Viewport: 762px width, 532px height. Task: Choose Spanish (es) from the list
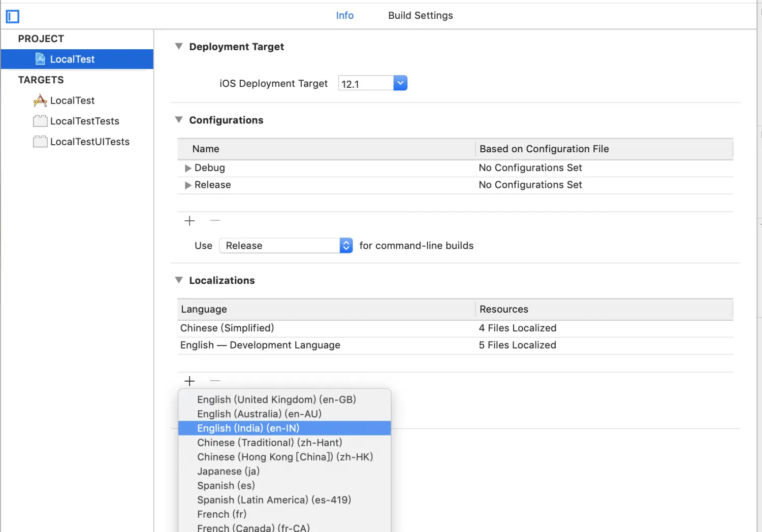284,485
